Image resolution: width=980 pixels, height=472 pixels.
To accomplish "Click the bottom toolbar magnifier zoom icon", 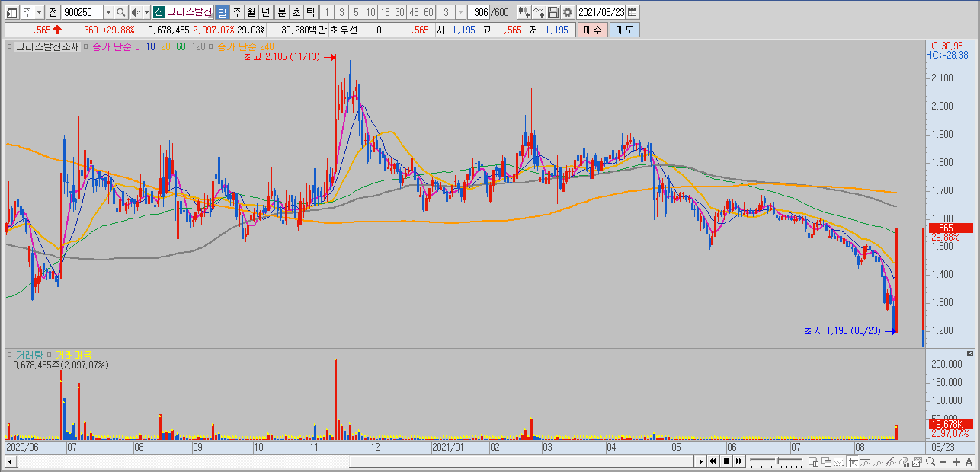I will coord(930,461).
